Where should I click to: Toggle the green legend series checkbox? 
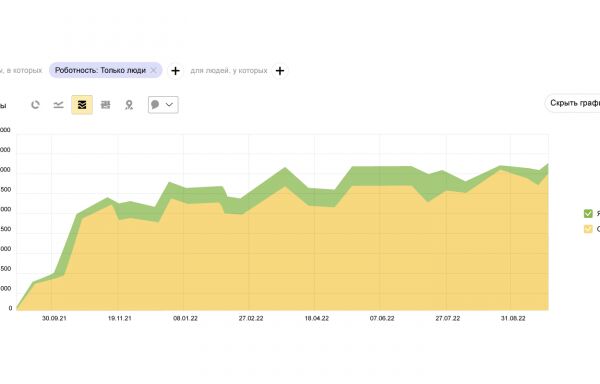[588, 213]
